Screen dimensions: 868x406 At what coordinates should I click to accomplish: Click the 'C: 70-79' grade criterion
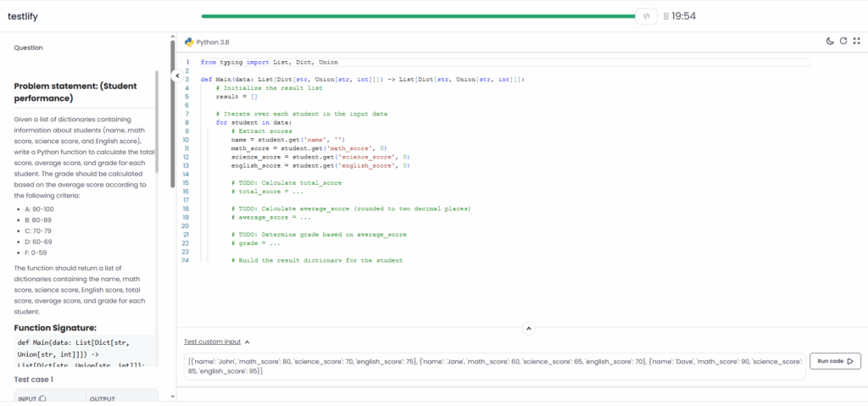(x=37, y=231)
